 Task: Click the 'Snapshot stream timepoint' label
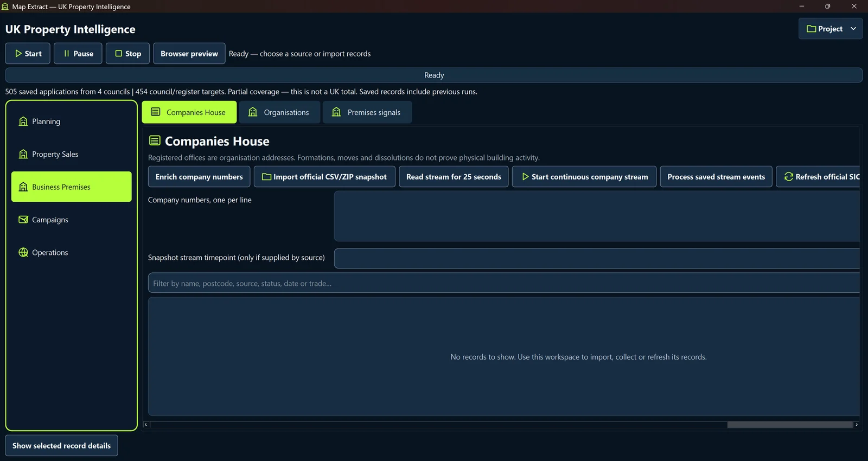pyautogui.click(x=237, y=258)
